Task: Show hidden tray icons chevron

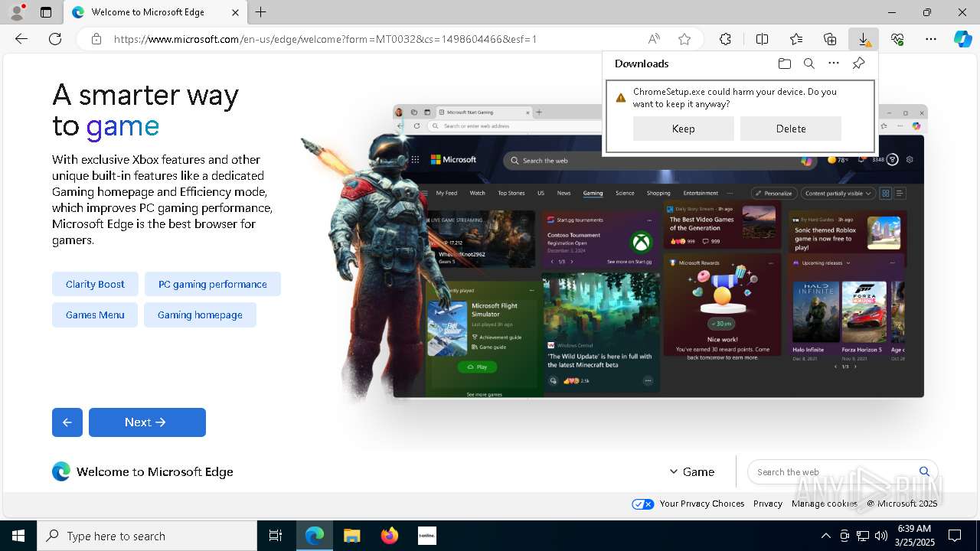Action: [825, 536]
